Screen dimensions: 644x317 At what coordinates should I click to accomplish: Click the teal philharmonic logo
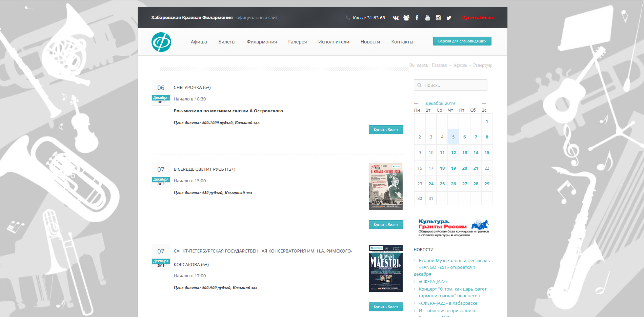[161, 42]
